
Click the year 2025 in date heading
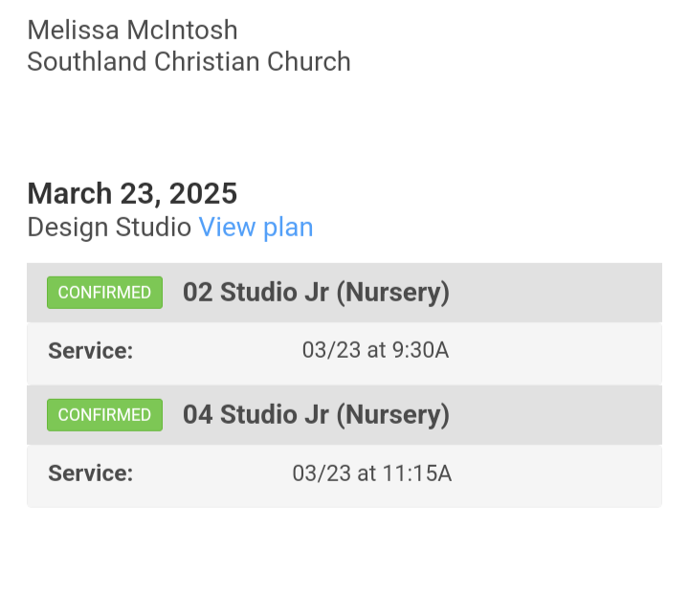203,193
